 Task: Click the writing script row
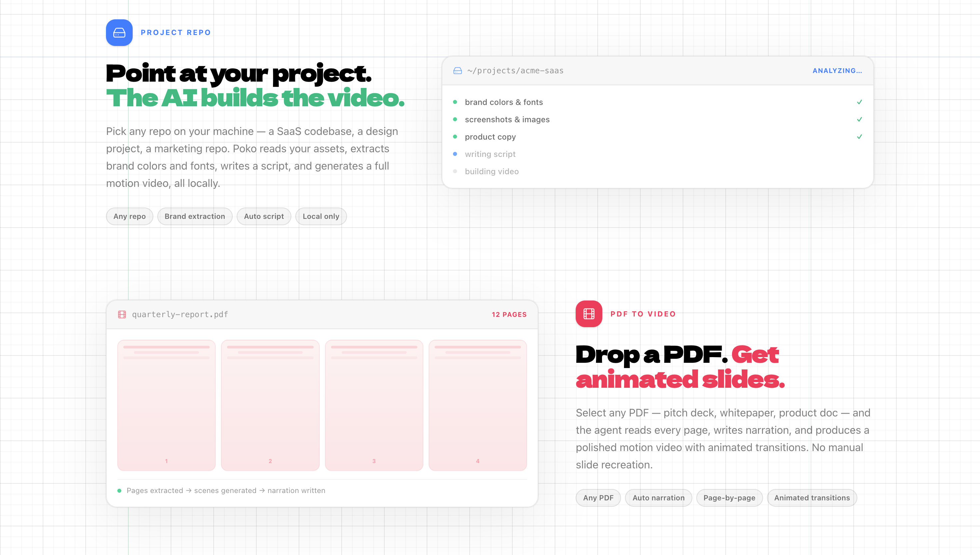[658, 154]
